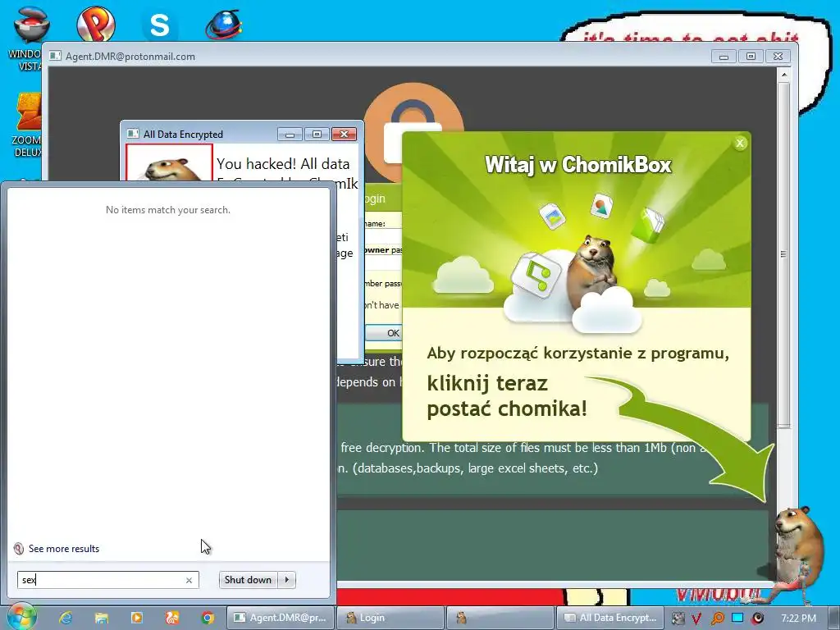Screen dimensions: 840x630
Task: Minimize the Agent.DMR@protonmail.com window
Action: click(724, 56)
